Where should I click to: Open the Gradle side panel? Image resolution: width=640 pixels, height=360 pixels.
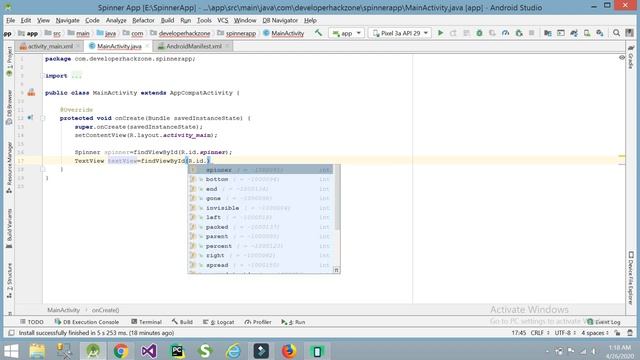tap(631, 57)
